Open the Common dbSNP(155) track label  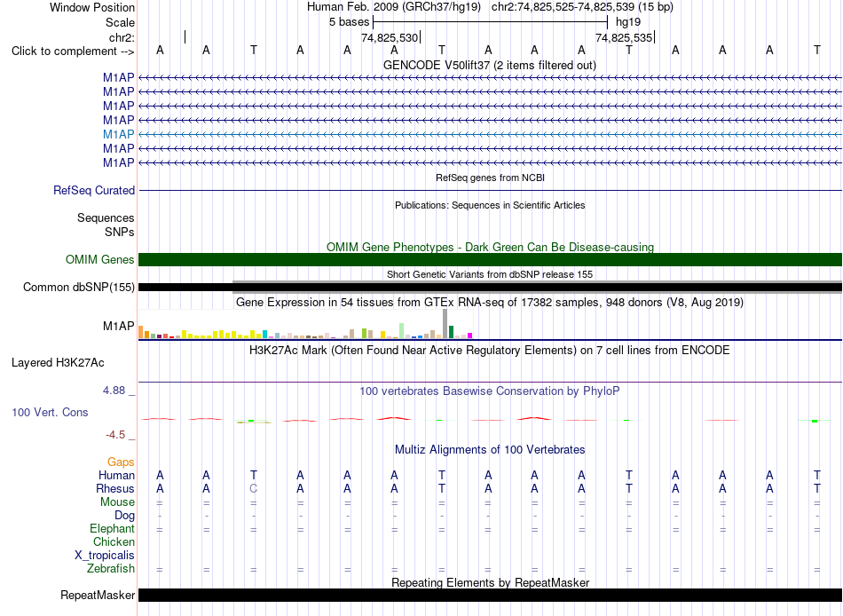[79, 288]
